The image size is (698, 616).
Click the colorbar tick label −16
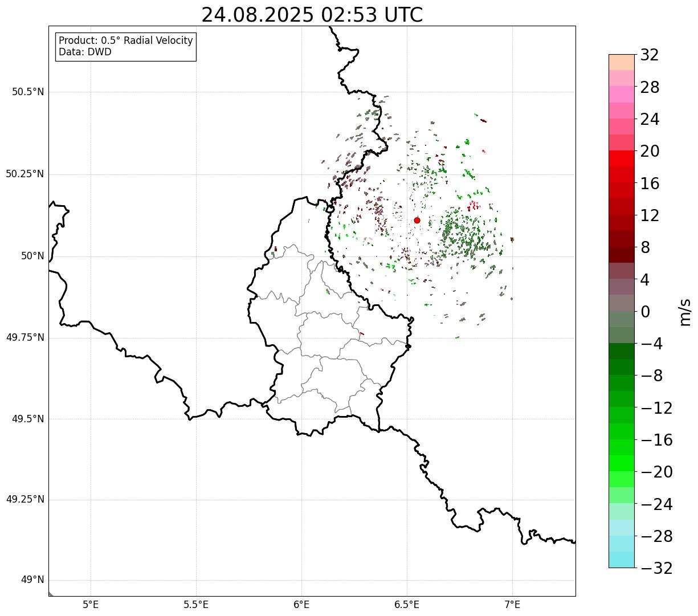pyautogui.click(x=656, y=440)
